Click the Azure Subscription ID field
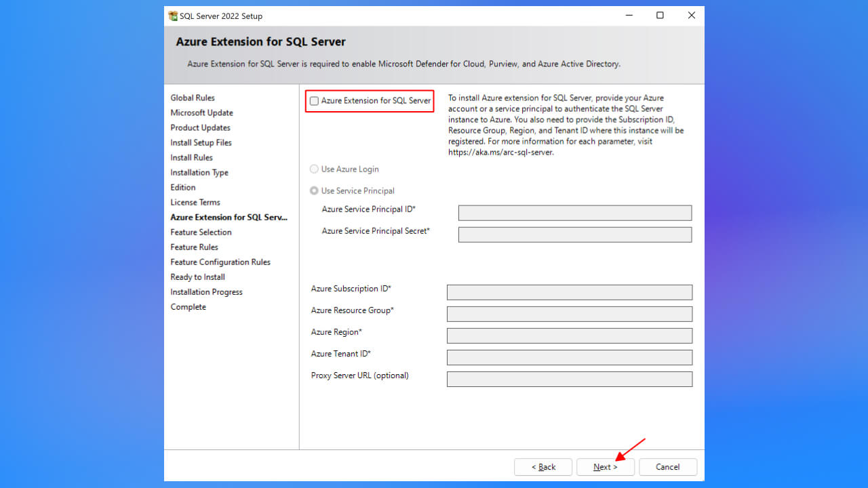 coord(570,292)
